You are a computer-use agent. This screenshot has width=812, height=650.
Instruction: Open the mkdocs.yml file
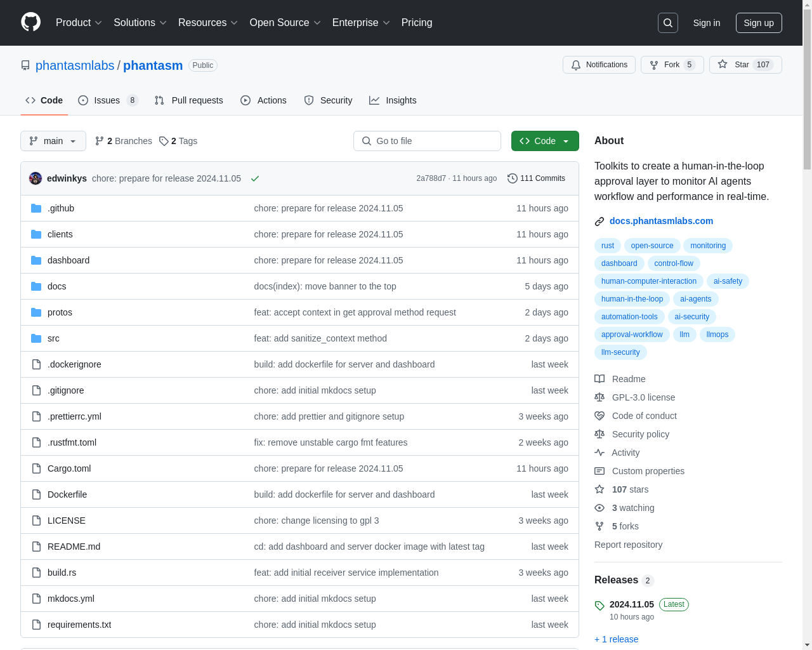pyautogui.click(x=71, y=599)
